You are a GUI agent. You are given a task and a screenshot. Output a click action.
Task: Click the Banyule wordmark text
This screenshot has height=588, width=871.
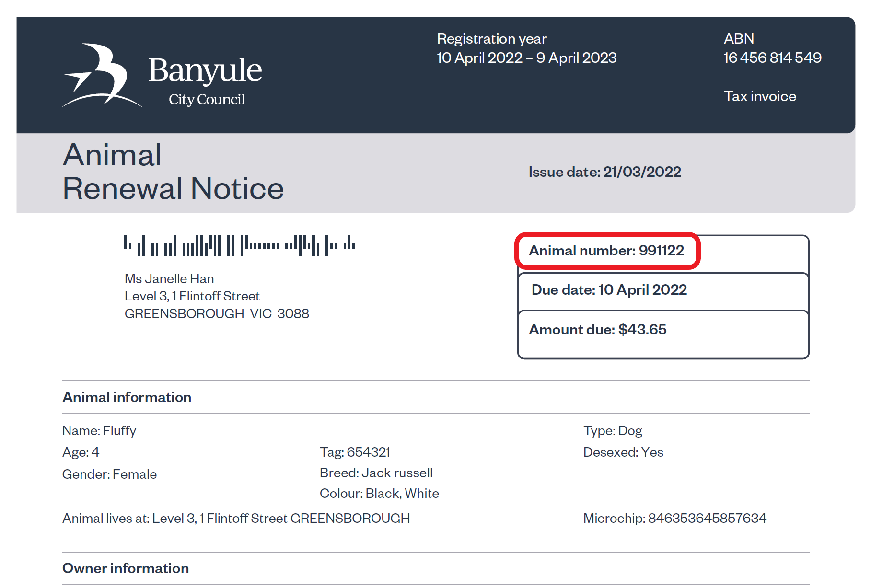[x=205, y=70]
